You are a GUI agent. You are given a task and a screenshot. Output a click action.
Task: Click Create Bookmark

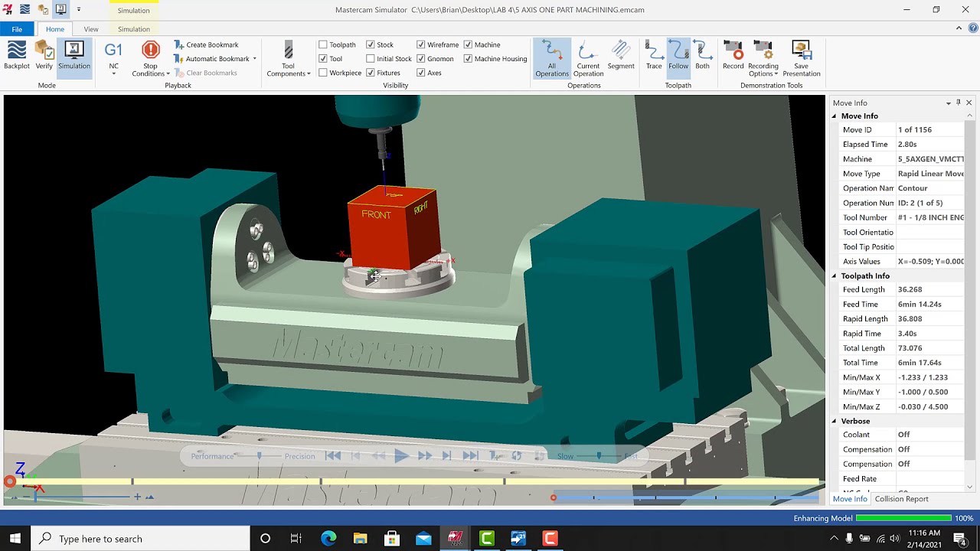pos(206,44)
